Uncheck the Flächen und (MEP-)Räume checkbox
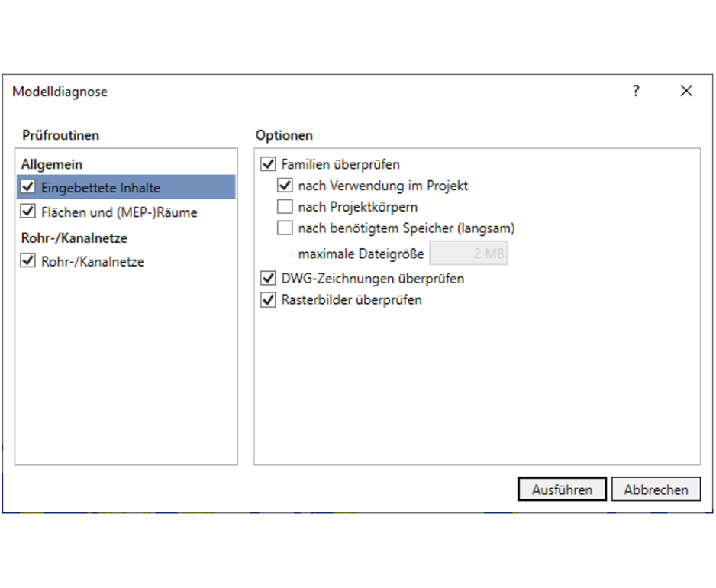This screenshot has width=716, height=588. click(x=28, y=212)
